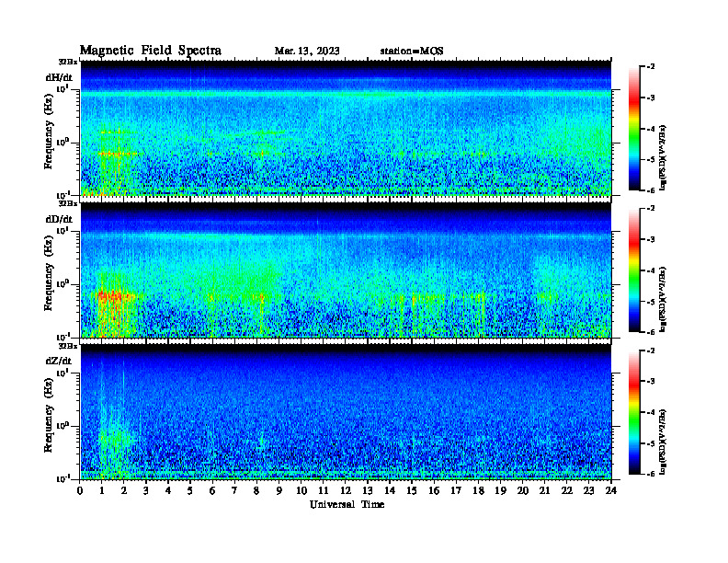Viewport: 728px width, 563px height.
Task: Click the "-3" tick on dD/dt color bar
Action: coord(651,239)
